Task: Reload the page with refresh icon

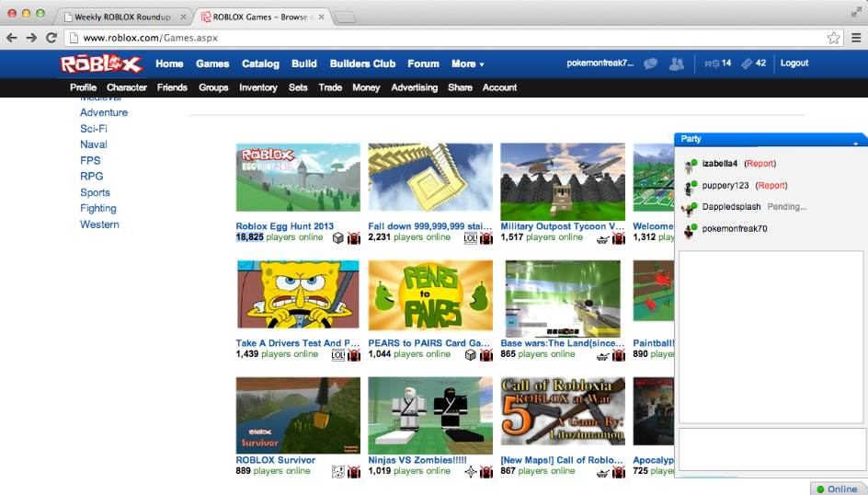Action: (x=51, y=38)
